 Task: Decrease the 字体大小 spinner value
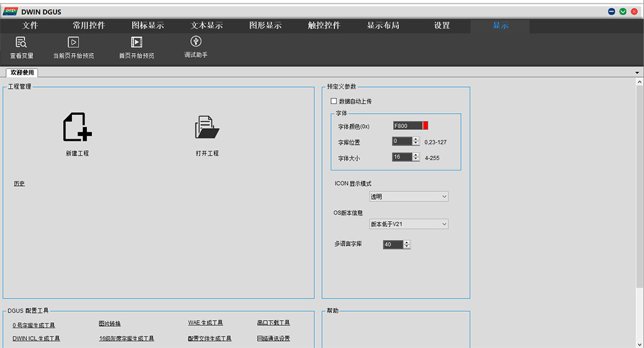click(x=416, y=159)
